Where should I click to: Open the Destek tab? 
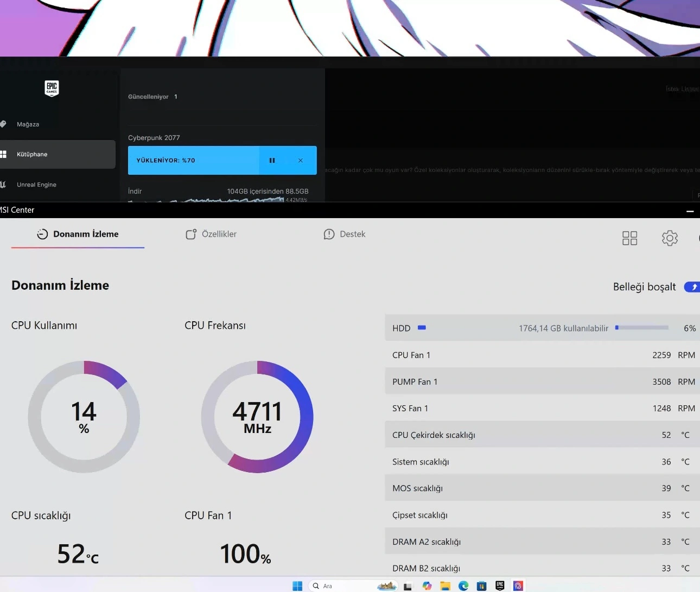tap(345, 234)
